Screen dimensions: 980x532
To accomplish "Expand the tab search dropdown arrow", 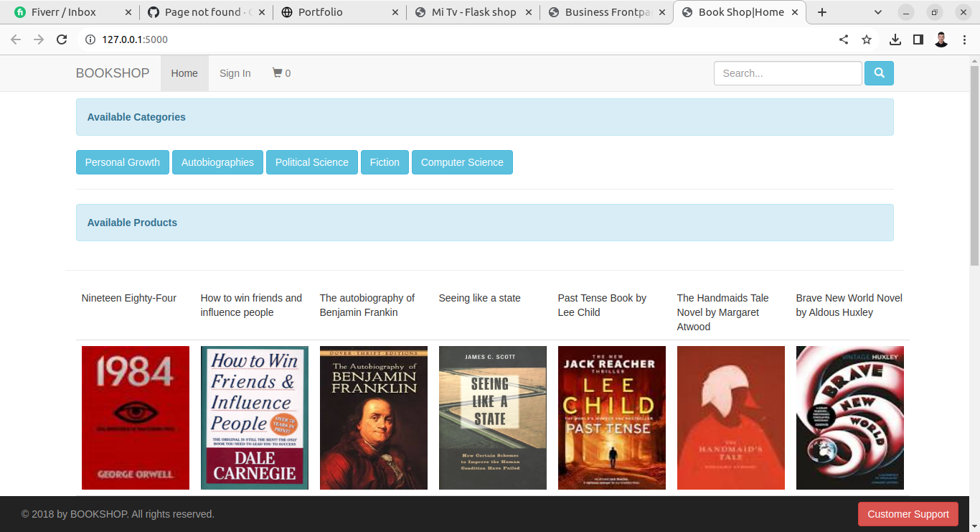I will pos(878,12).
